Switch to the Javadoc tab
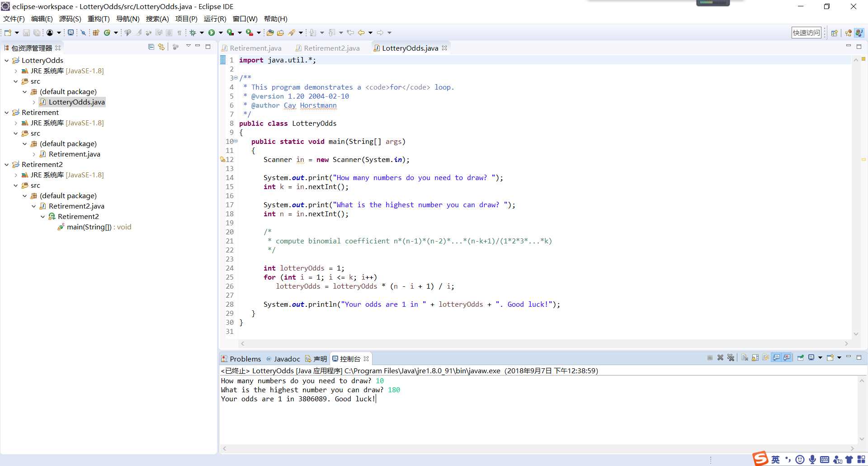Image resolution: width=868 pixels, height=466 pixels. pyautogui.click(x=283, y=359)
